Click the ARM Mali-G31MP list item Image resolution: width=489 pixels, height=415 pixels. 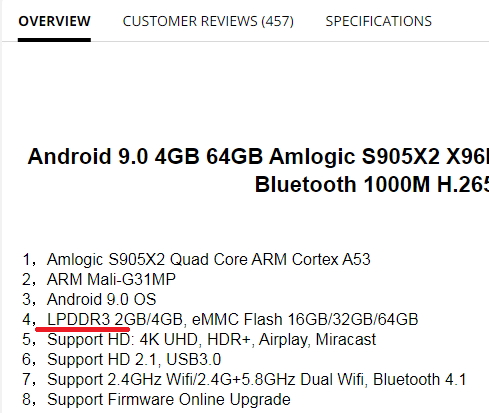(111, 279)
